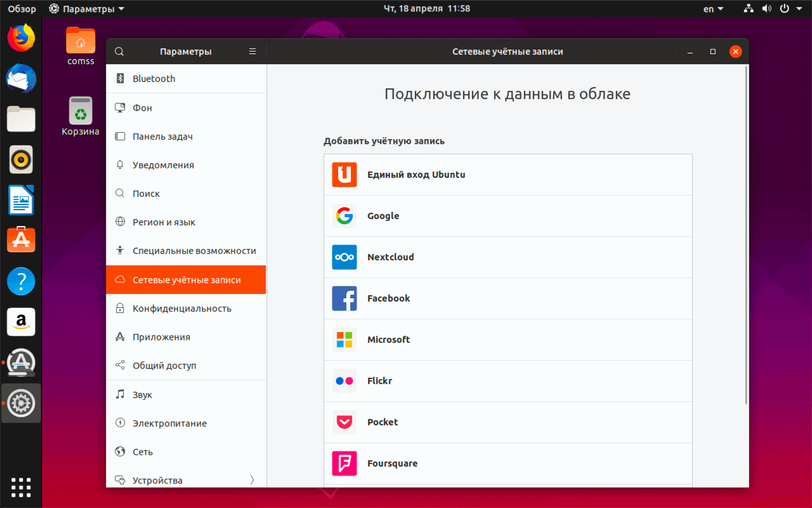The height and width of the screenshot is (508, 812).
Task: Select Bluetooth in the settings sidebar
Action: [186, 79]
